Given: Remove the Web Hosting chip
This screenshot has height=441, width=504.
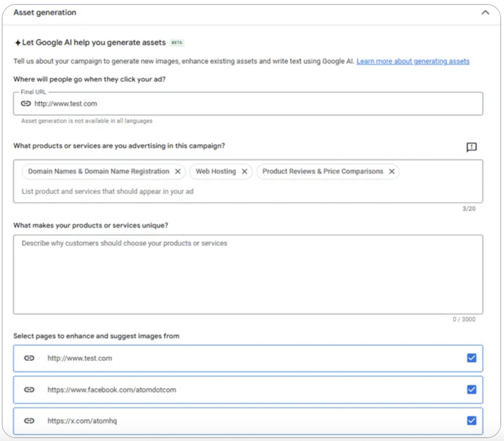Looking at the screenshot, I should 245,171.
